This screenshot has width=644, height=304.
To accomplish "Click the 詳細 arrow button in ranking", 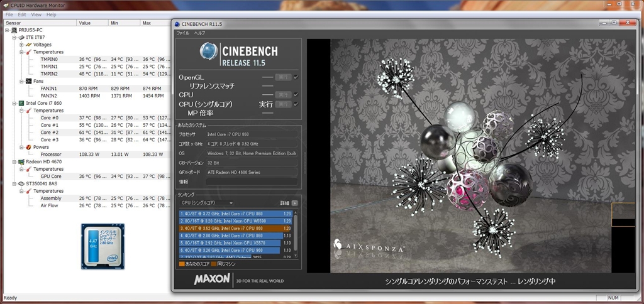I will click(x=295, y=203).
